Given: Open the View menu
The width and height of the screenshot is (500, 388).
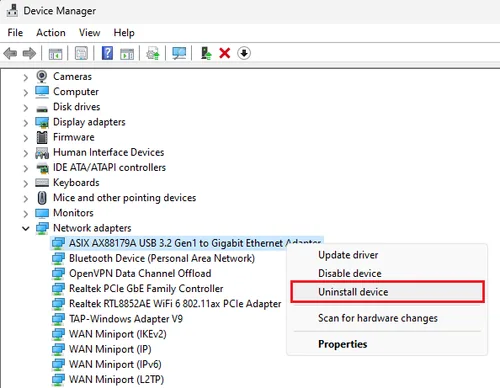Looking at the screenshot, I should point(89,33).
